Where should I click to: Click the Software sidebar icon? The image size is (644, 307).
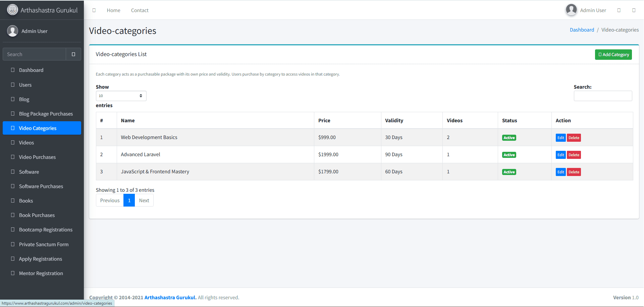pos(13,172)
